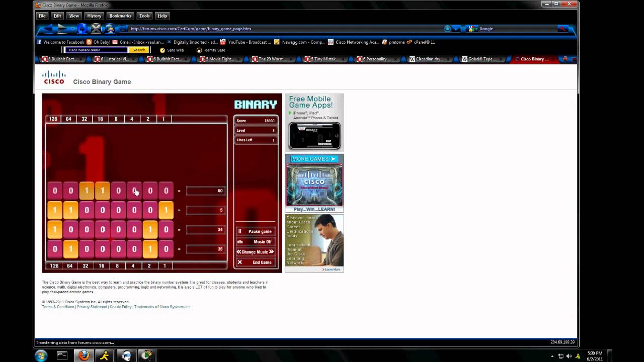
Task: Reload the page with the refresh icon
Action: pos(82,29)
